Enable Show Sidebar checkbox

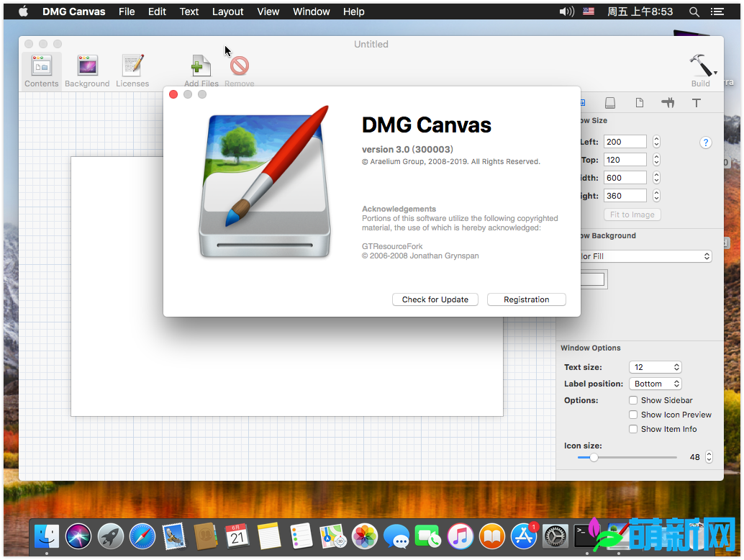[x=633, y=400]
